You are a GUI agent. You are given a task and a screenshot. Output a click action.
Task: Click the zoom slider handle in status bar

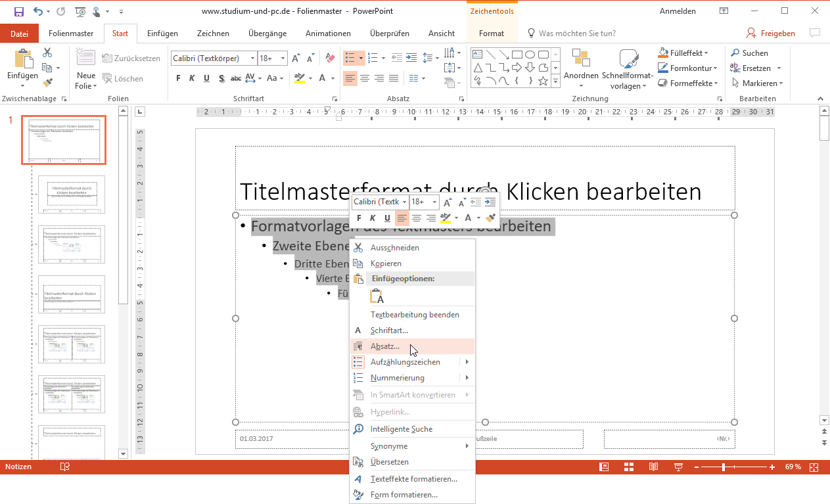click(x=724, y=467)
